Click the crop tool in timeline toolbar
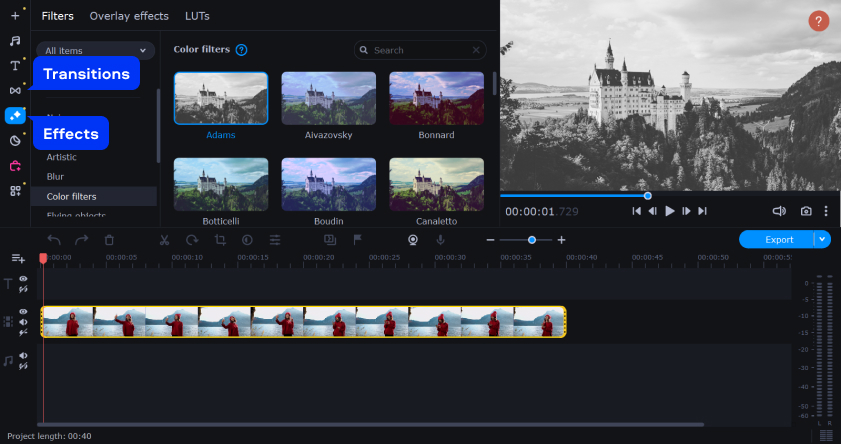Screen dimensions: 841x444 click(x=220, y=240)
